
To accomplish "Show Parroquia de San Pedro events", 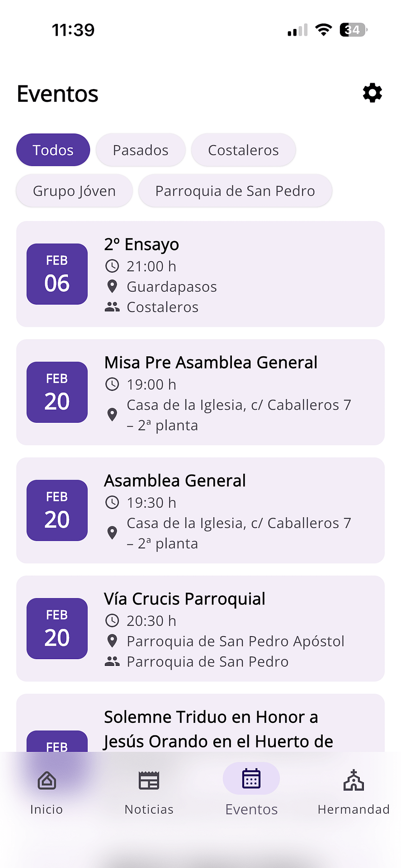I will (x=235, y=191).
